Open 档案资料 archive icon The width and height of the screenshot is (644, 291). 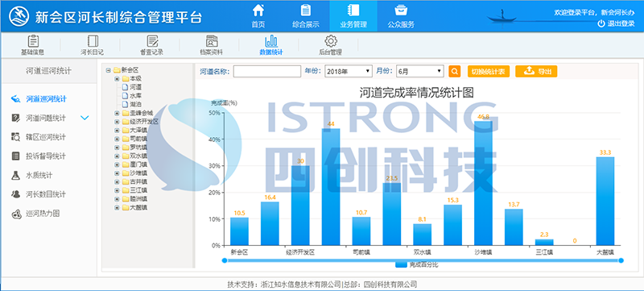coord(212,41)
